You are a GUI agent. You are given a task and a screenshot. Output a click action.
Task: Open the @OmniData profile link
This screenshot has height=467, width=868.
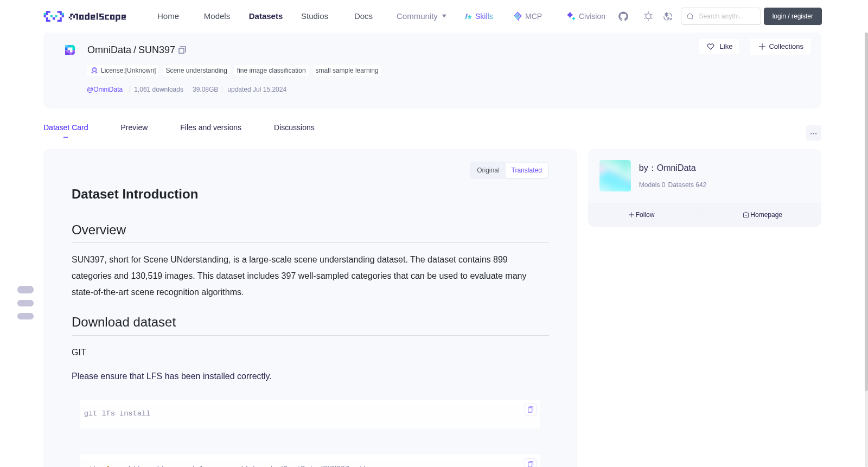coord(105,89)
